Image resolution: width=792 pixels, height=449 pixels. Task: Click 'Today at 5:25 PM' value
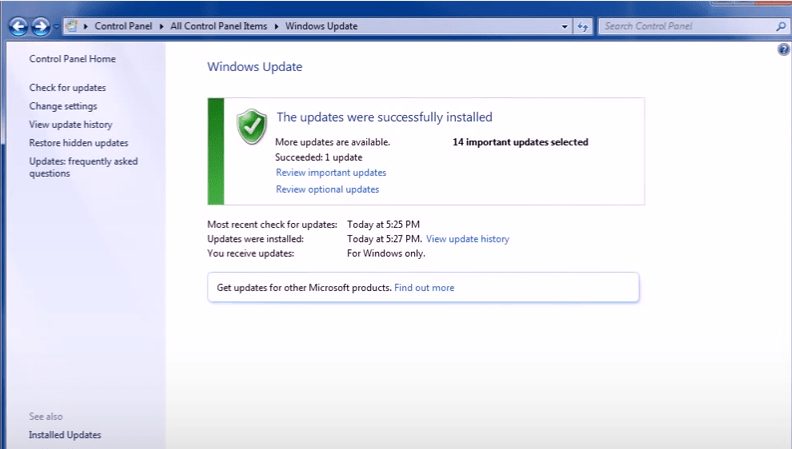(x=383, y=224)
